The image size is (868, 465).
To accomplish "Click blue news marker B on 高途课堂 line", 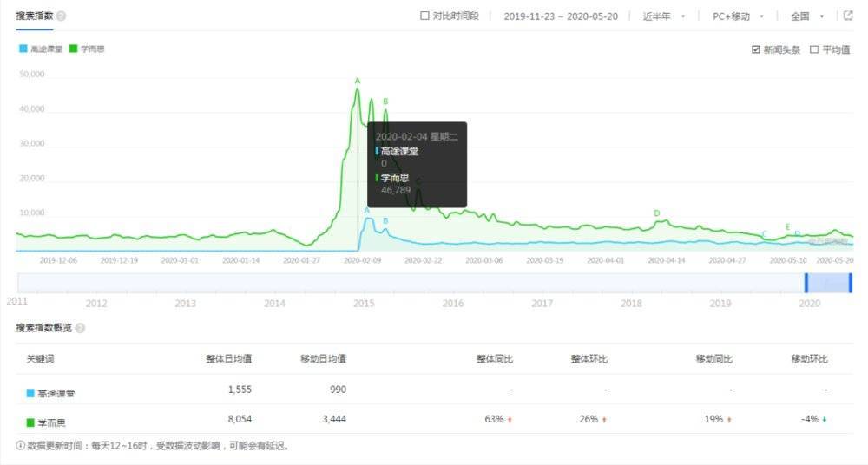I will [386, 221].
